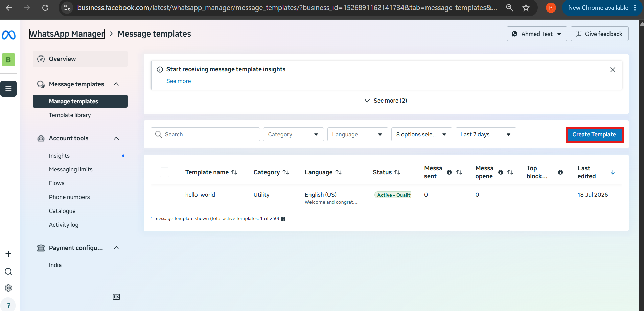Open Catalogue in sidebar
The image size is (644, 311).
tap(62, 211)
